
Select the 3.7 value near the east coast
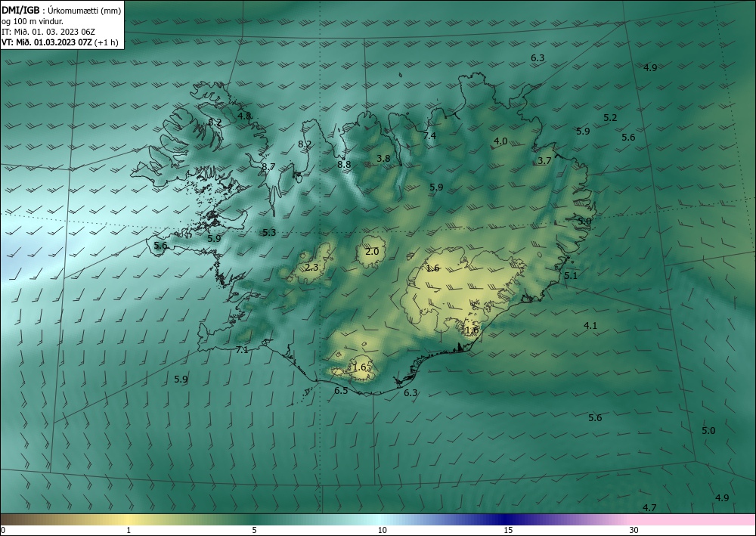point(544,161)
